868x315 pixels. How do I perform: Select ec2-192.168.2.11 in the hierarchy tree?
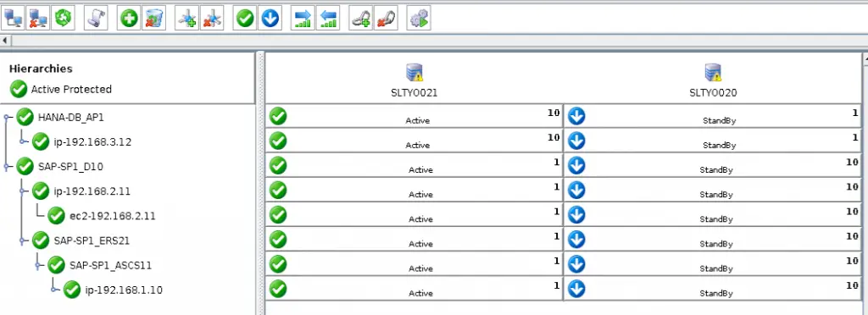113,216
